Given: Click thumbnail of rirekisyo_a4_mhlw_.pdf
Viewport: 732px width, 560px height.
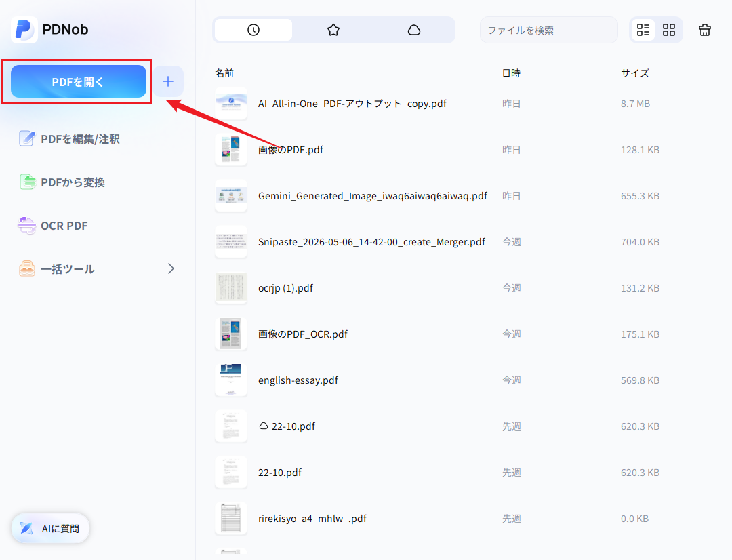Looking at the screenshot, I should (x=231, y=519).
